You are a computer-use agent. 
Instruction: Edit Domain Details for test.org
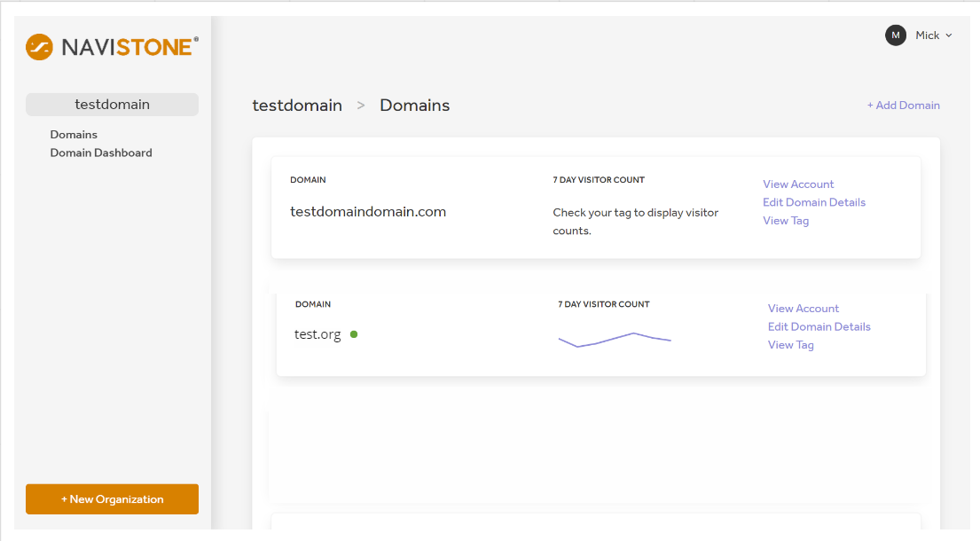point(819,326)
